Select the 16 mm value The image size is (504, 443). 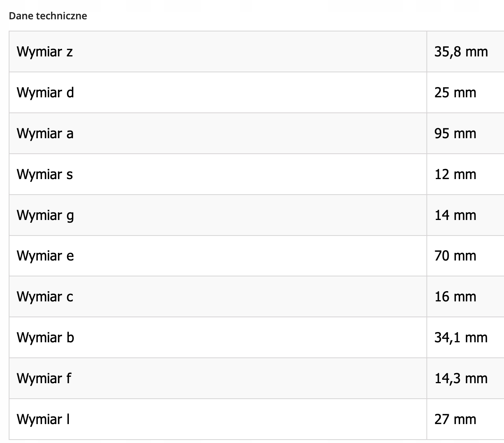point(455,297)
